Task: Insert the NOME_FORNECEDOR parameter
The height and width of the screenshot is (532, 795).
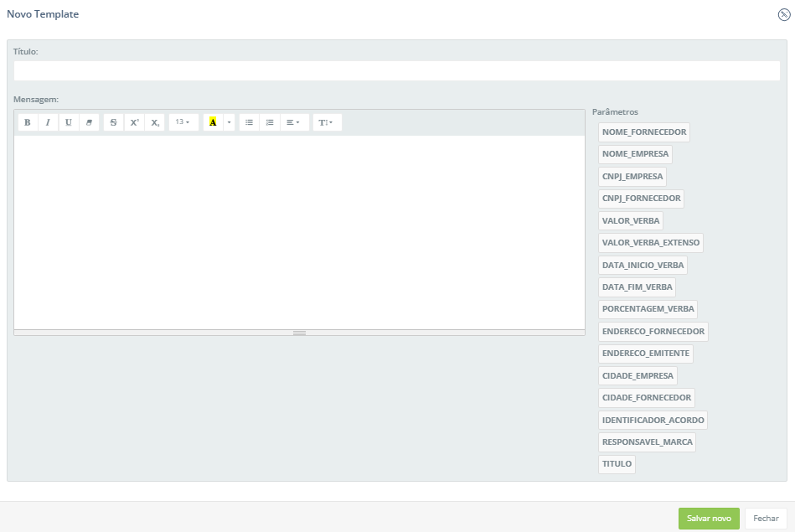Action: 643,132
